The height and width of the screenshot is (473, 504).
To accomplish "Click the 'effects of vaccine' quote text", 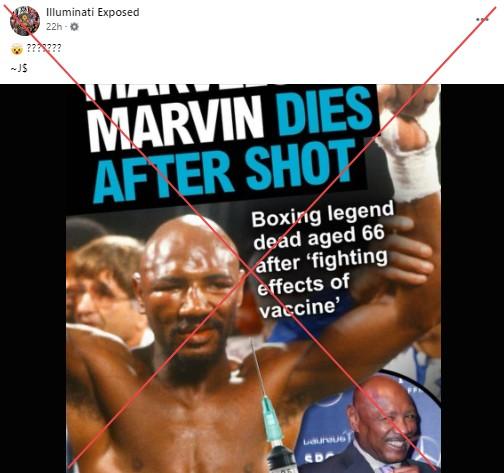I will coord(303,295).
